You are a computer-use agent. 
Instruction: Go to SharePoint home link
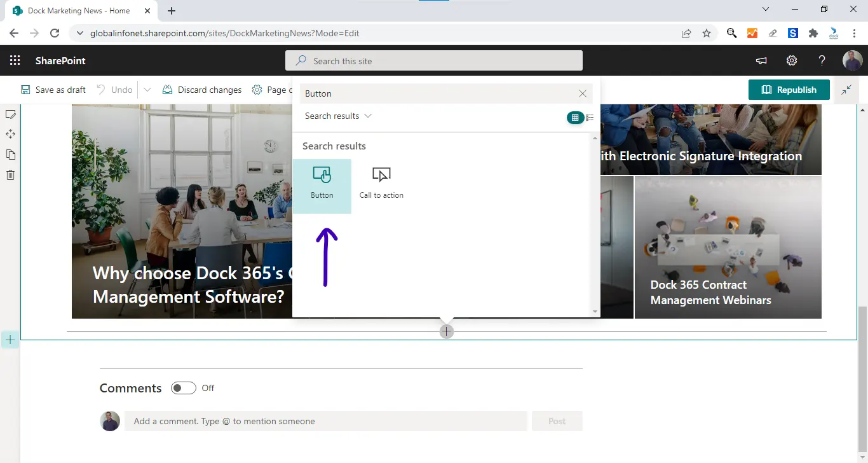coord(60,60)
